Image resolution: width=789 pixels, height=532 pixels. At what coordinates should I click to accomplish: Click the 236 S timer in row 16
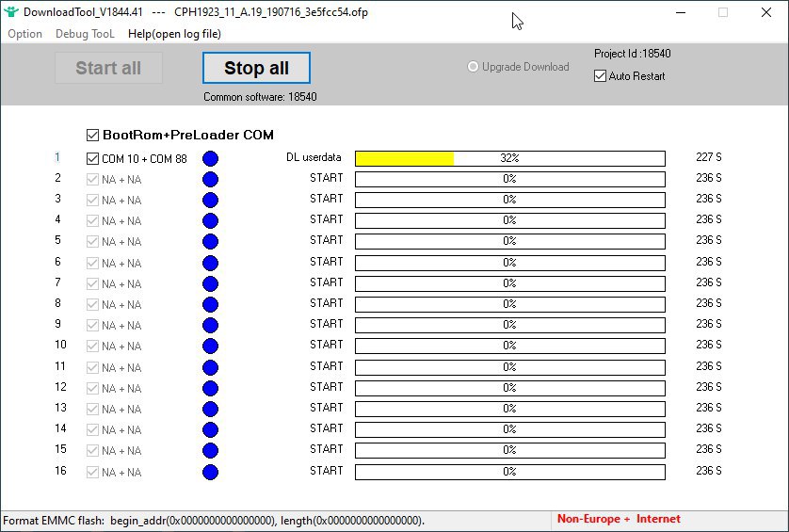708,470
